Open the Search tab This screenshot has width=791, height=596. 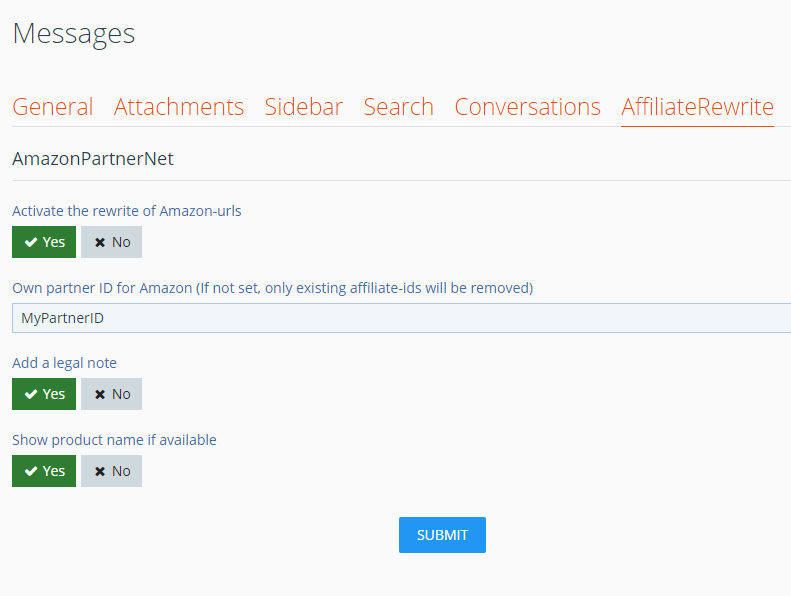[x=398, y=107]
